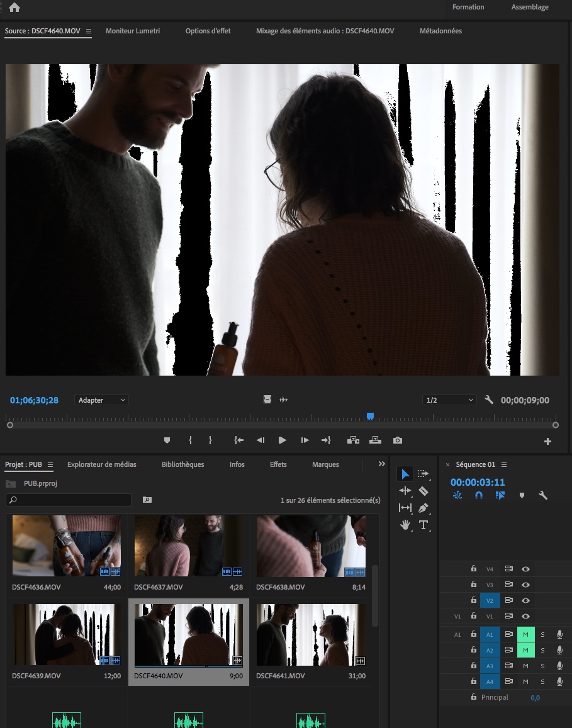Toggle Snap in the timeline
572x728 pixels.
click(479, 495)
